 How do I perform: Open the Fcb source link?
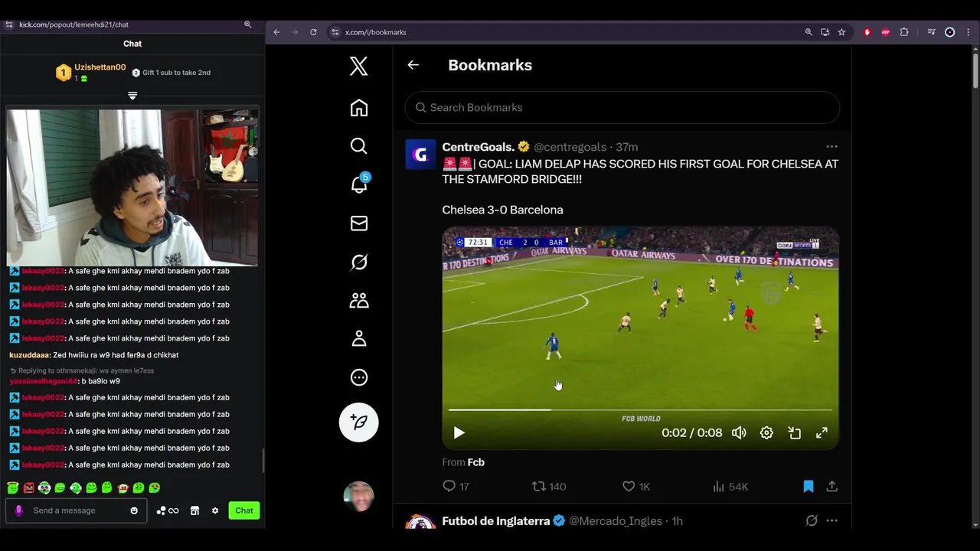(475, 462)
